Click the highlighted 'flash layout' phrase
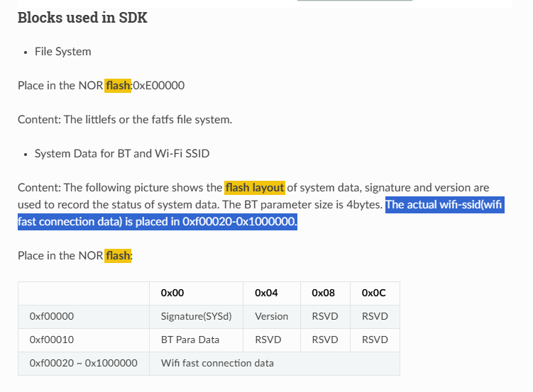This screenshot has width=533, height=392. point(255,187)
